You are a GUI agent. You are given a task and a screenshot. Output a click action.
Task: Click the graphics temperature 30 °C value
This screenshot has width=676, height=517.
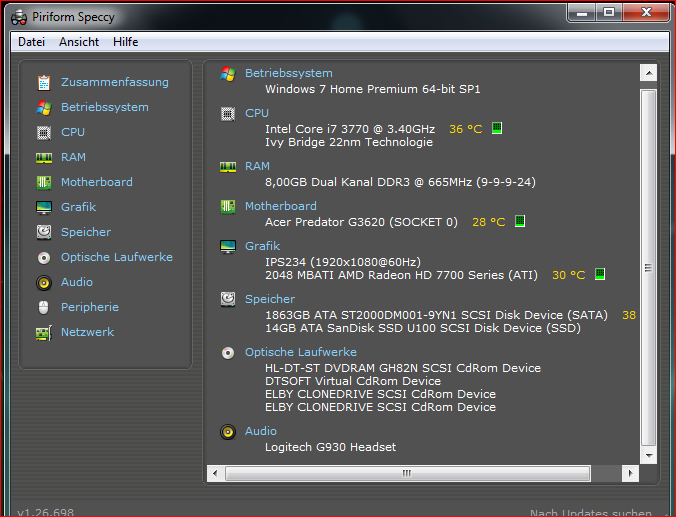[569, 275]
